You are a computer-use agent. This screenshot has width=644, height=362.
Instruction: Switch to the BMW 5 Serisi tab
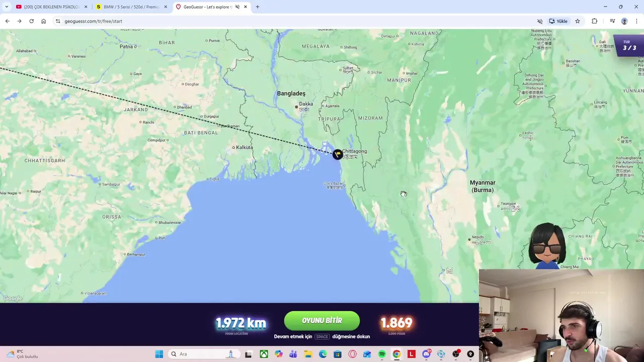132,7
